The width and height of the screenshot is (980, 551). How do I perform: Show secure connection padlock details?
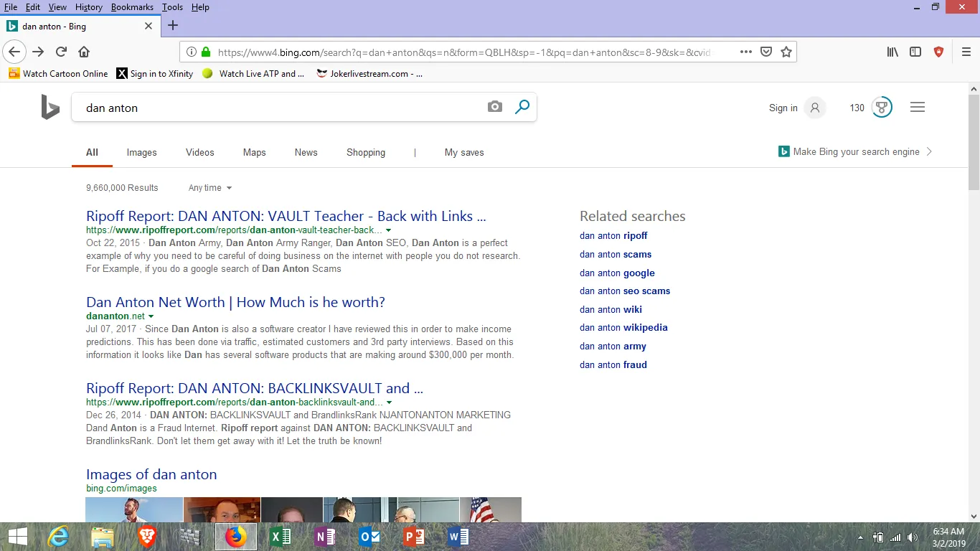(206, 52)
